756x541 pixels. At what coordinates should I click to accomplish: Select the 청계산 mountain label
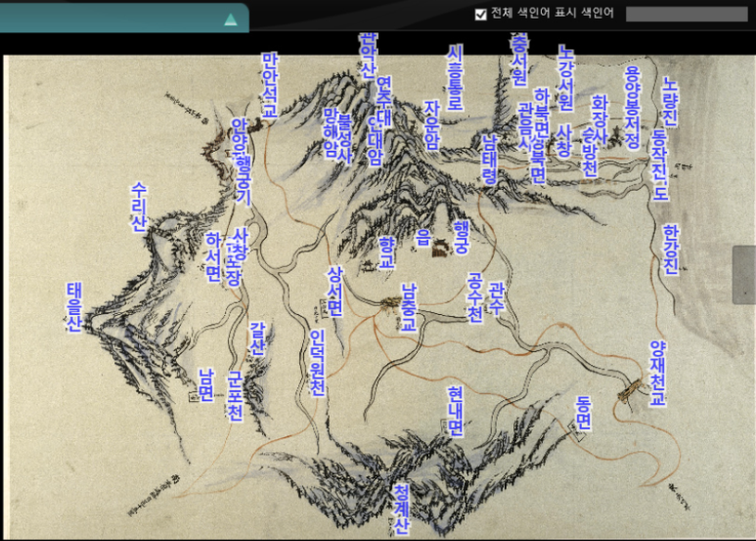point(401,509)
